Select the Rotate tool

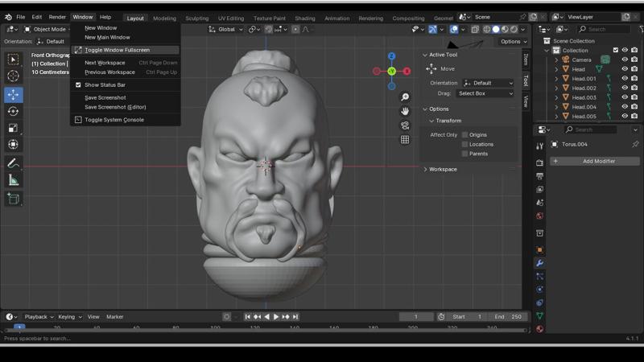click(x=13, y=112)
